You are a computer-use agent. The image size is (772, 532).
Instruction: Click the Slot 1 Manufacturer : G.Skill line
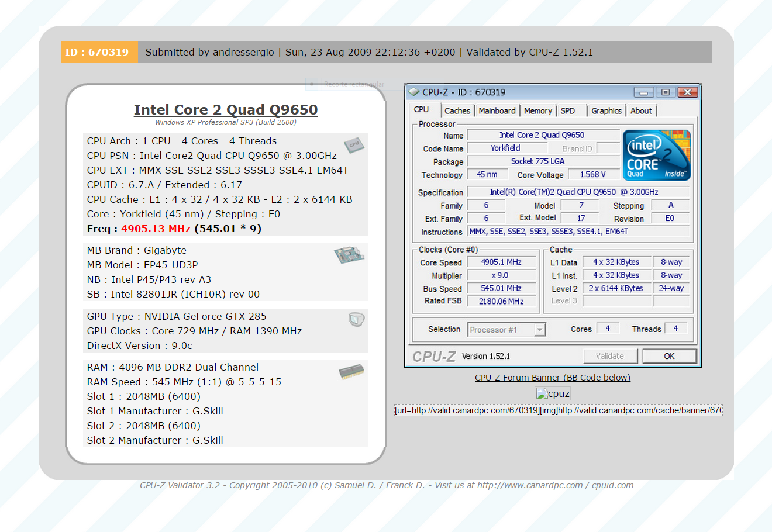point(155,411)
